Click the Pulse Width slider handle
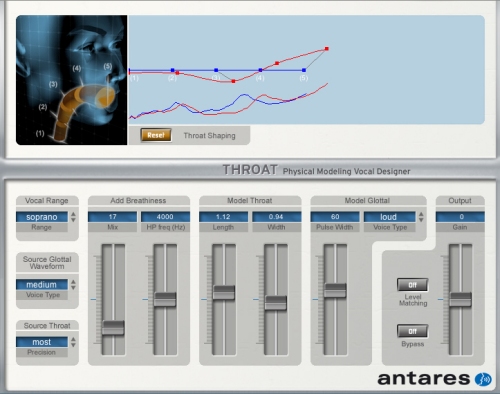 click(335, 290)
